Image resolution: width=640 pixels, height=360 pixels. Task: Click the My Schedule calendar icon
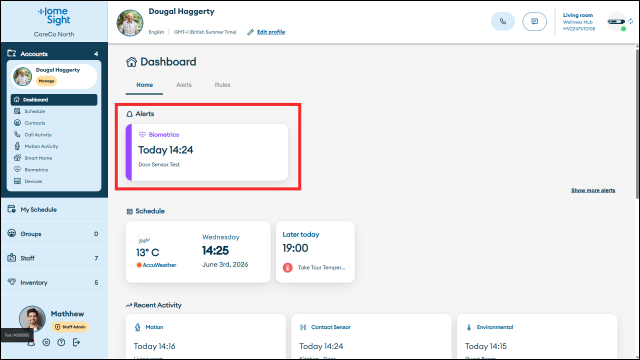click(11, 209)
